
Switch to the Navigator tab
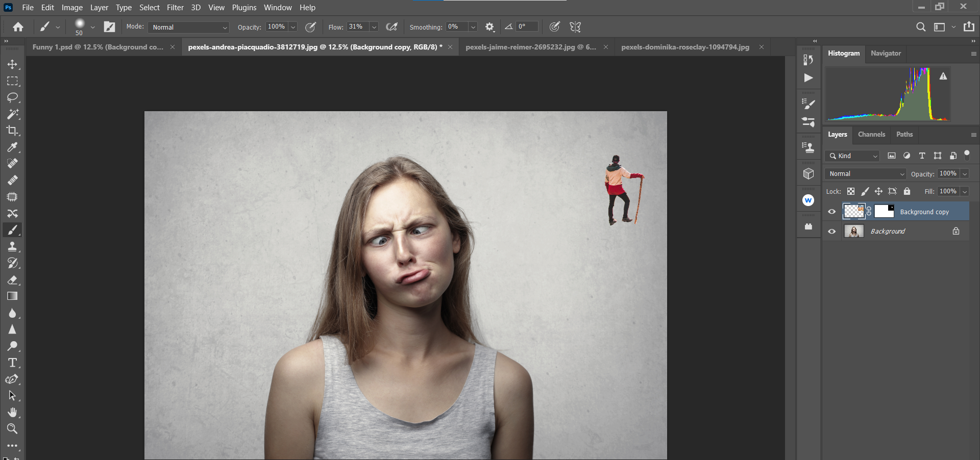[886, 54]
